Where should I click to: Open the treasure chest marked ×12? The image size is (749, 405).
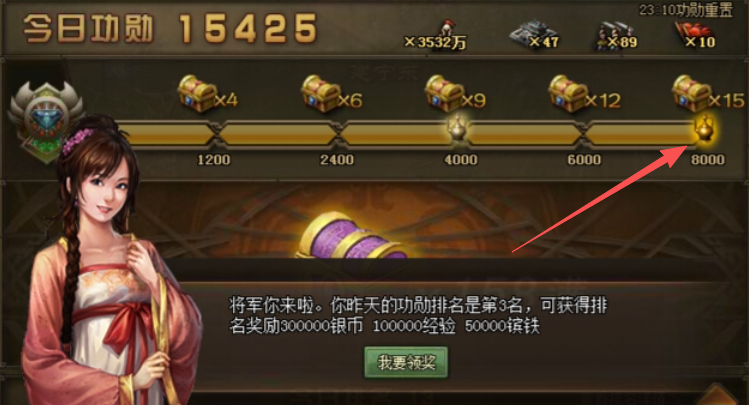click(568, 94)
